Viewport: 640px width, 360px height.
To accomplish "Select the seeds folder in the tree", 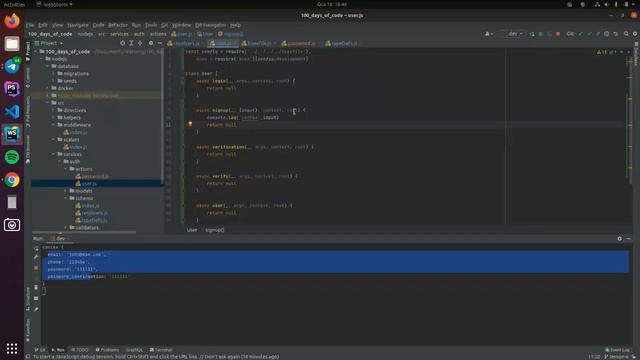I will coord(70,81).
